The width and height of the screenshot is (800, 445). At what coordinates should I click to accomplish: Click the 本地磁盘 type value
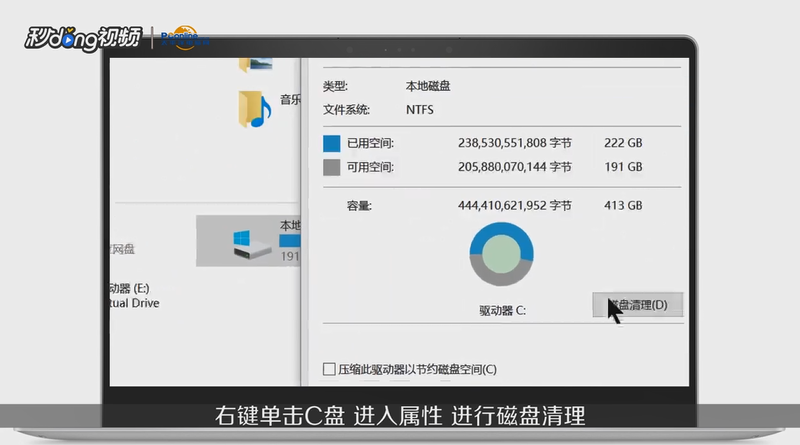[x=428, y=86]
